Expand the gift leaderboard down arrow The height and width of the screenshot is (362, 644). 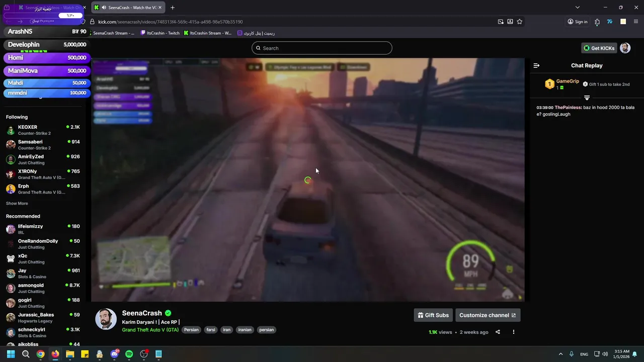point(587,98)
